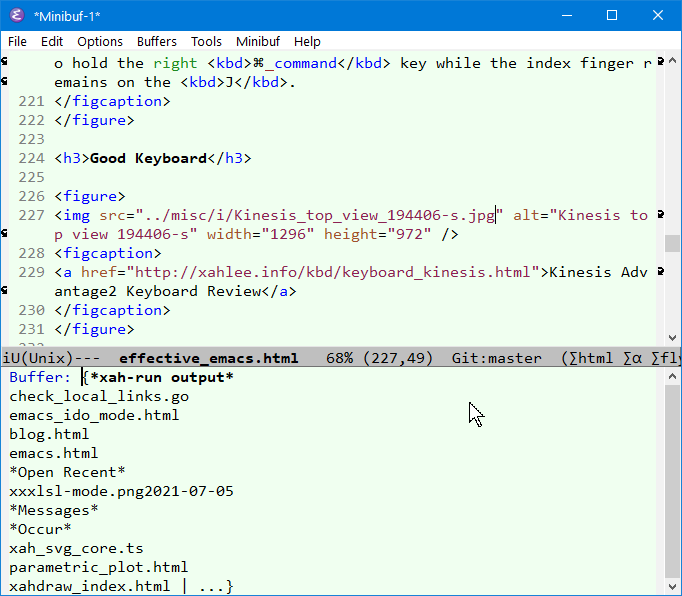Click the ∑html major mode indicator
Viewport: 682px width, 596px height.
pyautogui.click(x=591, y=358)
